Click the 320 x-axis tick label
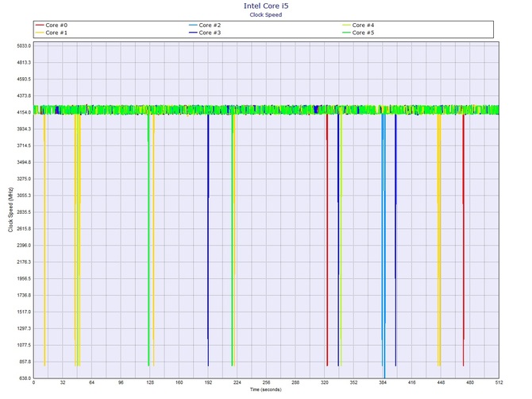Viewport: 532px width, 399px height. pos(325,382)
